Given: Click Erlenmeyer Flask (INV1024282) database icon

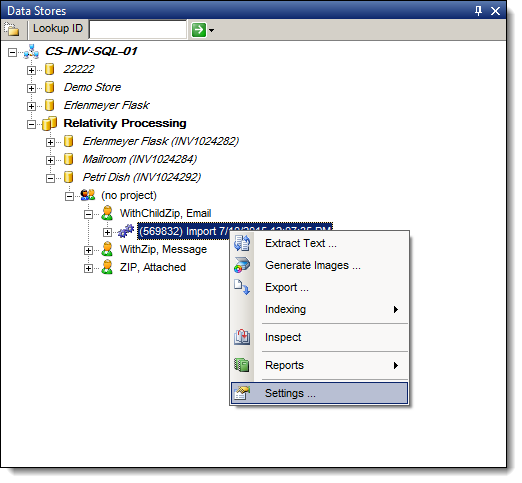Looking at the screenshot, I should tap(69, 141).
